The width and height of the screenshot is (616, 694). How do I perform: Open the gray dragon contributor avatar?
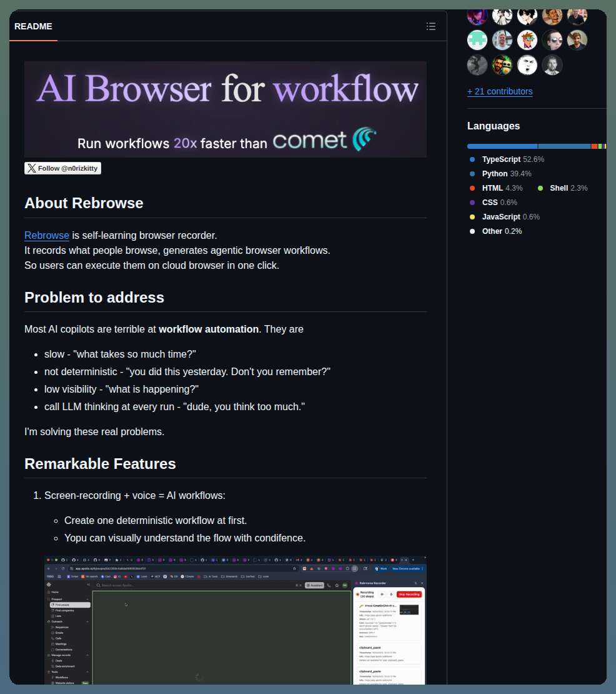(477, 65)
